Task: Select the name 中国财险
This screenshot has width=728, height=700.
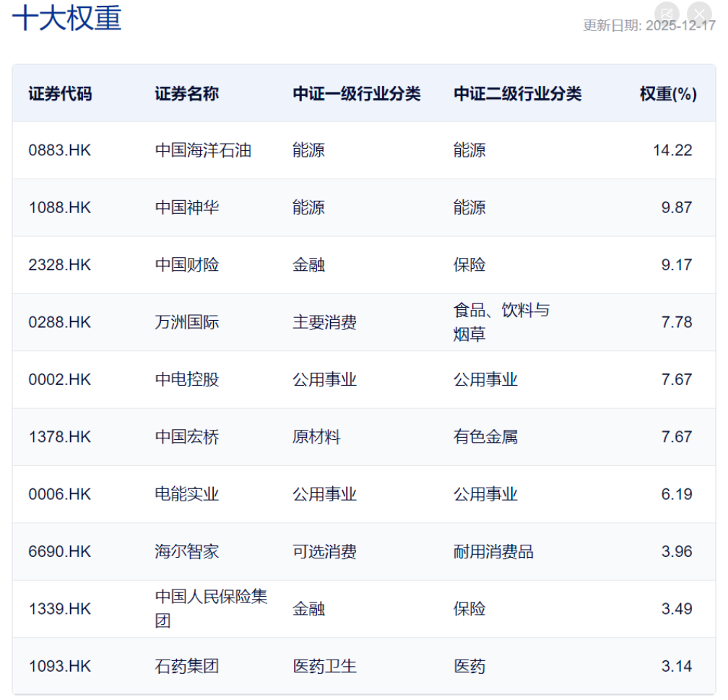Action: tap(186, 265)
